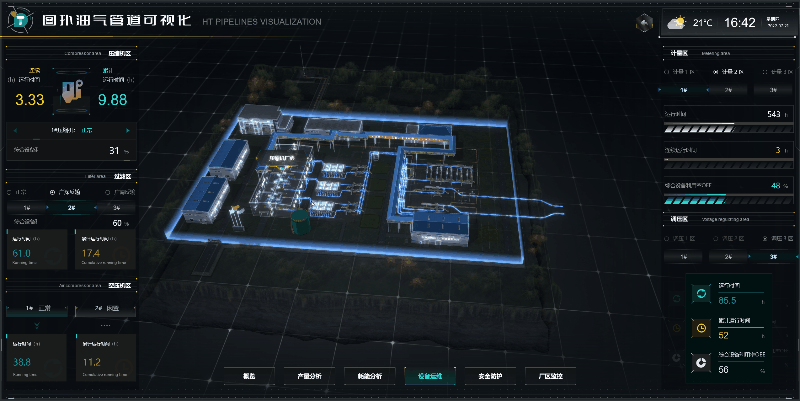The image size is (800, 401).
Task: Click the white striped progress bar under 543
Action: point(728,129)
